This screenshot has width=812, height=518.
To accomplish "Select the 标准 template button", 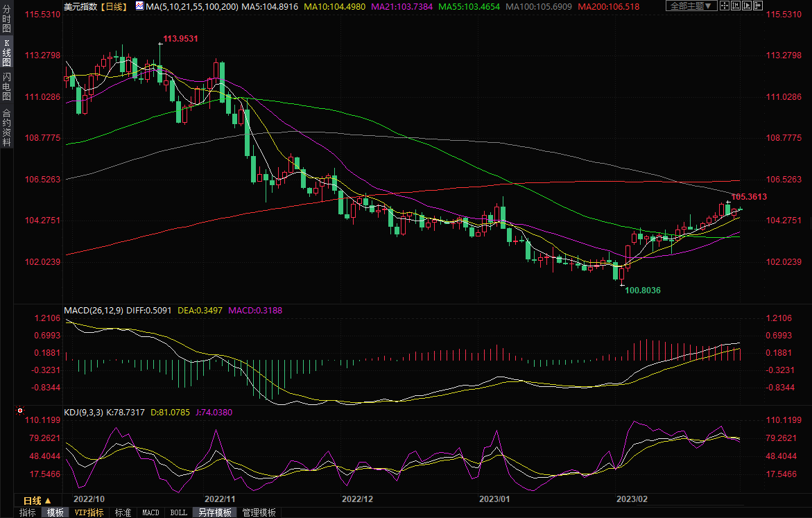I will click(123, 512).
